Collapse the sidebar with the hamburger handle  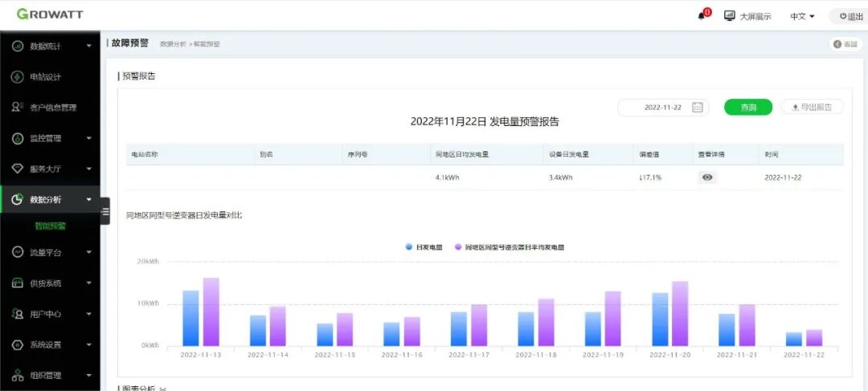coord(105,211)
